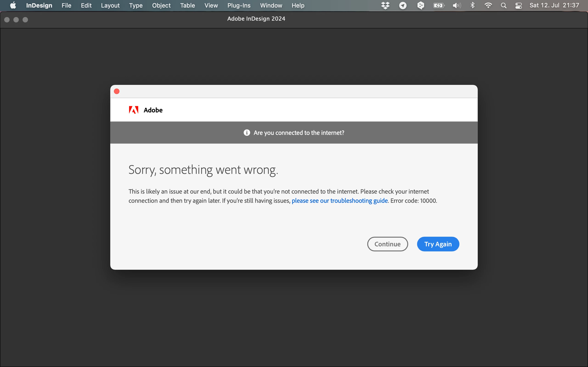Screen dimensions: 588x367
Task: Open the Apple menu
Action: coord(13,5)
